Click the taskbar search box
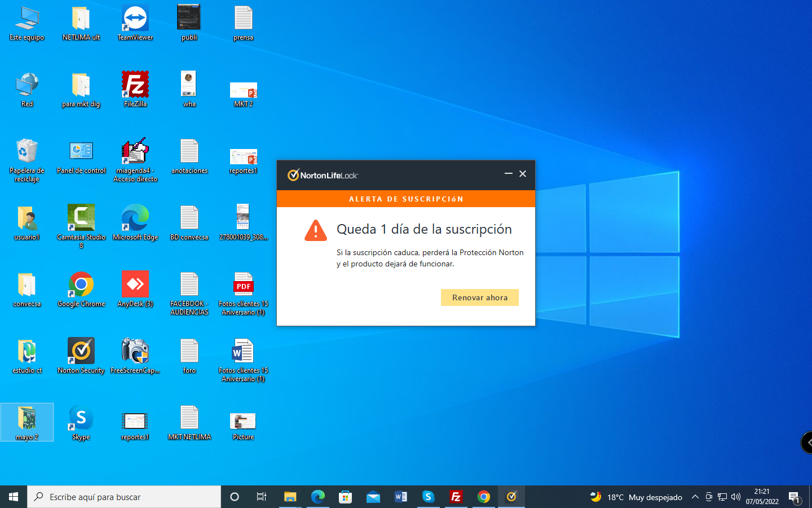Image resolution: width=812 pixels, height=508 pixels. (x=124, y=497)
